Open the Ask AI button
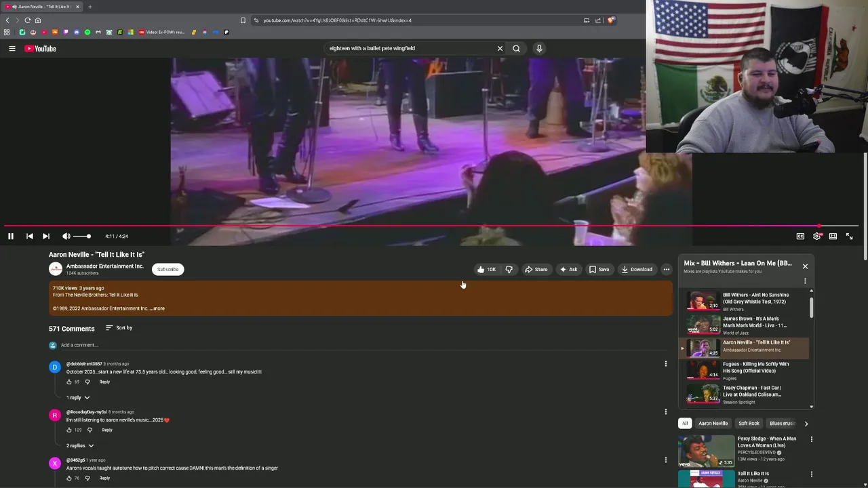868x488 pixels. [568, 269]
